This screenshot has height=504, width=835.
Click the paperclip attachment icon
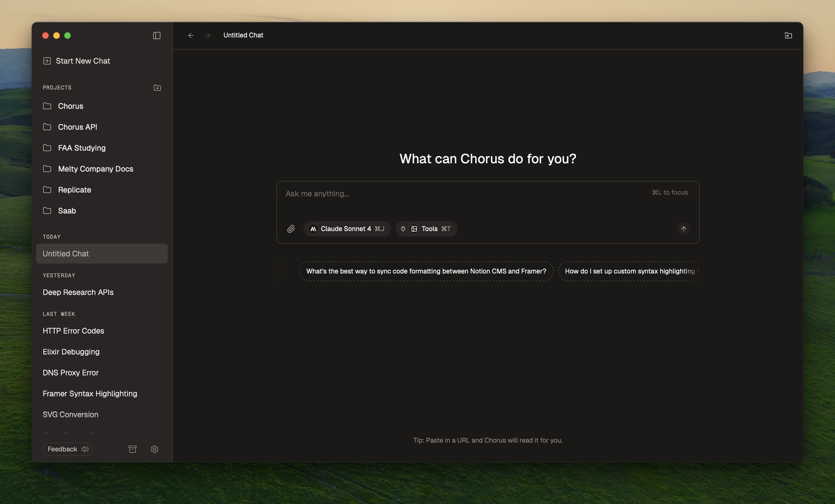coord(291,229)
